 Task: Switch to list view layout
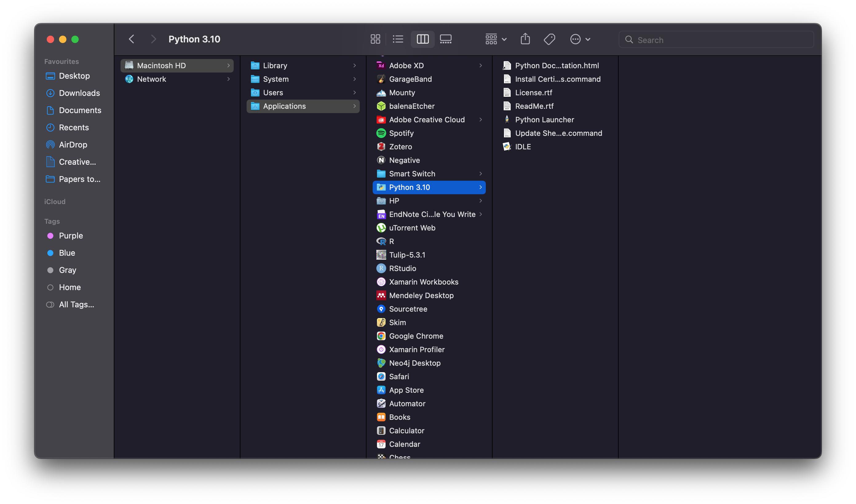point(397,39)
